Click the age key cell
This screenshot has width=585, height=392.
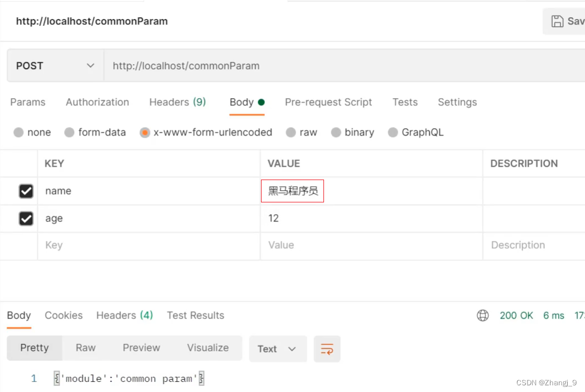pyautogui.click(x=148, y=219)
